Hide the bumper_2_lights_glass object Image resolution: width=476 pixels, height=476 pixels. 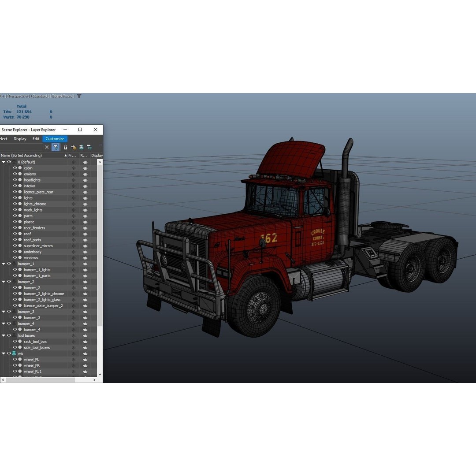coord(15,299)
